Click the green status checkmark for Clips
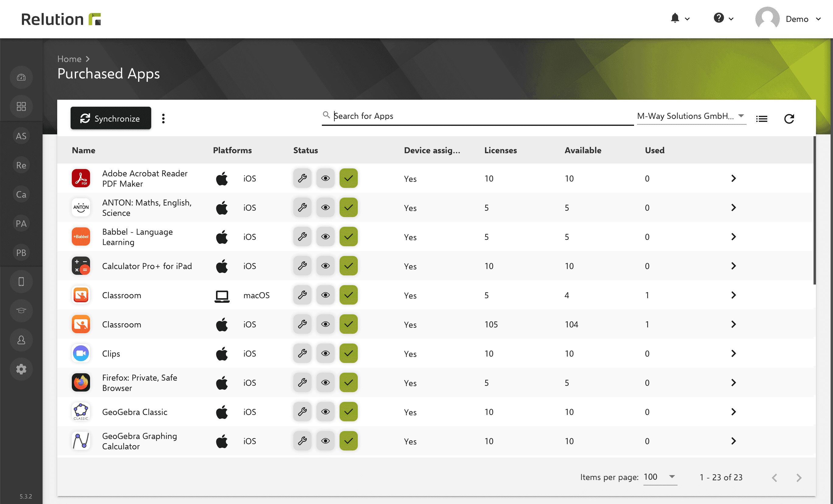The width and height of the screenshot is (833, 504). click(x=348, y=353)
